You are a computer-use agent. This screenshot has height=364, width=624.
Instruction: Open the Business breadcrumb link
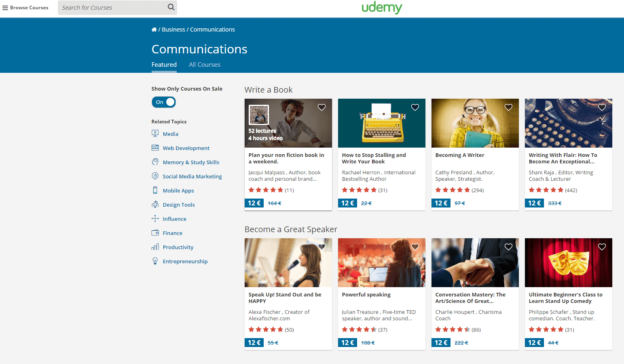click(x=173, y=29)
